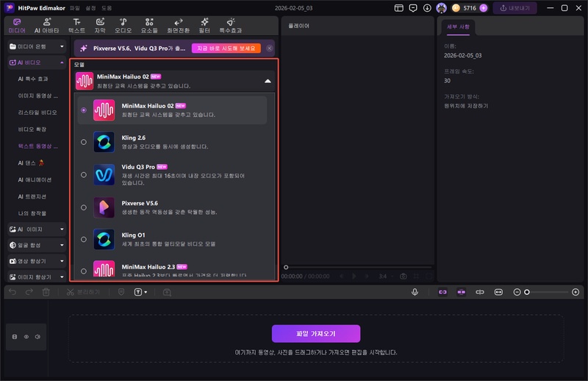Dismiss the Pixverse V5.6 promo banner

[x=269, y=48]
